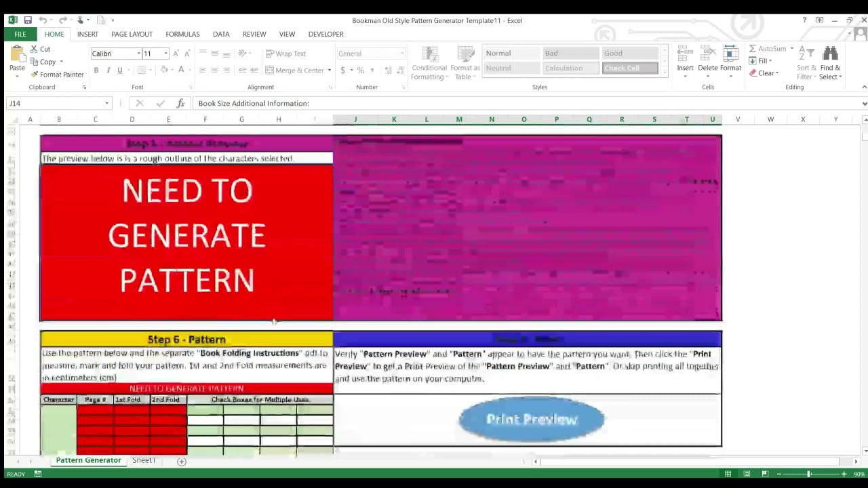Viewport: 868px width, 488px height.
Task: Toggle Wrap Text for cells
Action: [x=286, y=54]
